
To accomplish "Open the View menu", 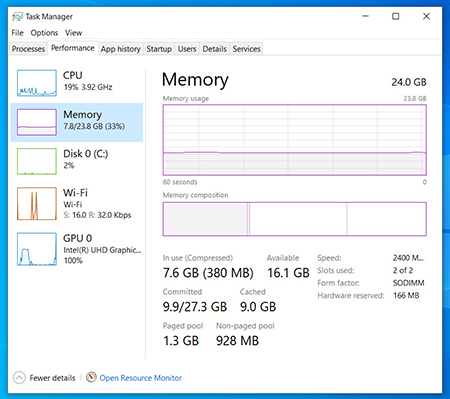I will [x=73, y=33].
